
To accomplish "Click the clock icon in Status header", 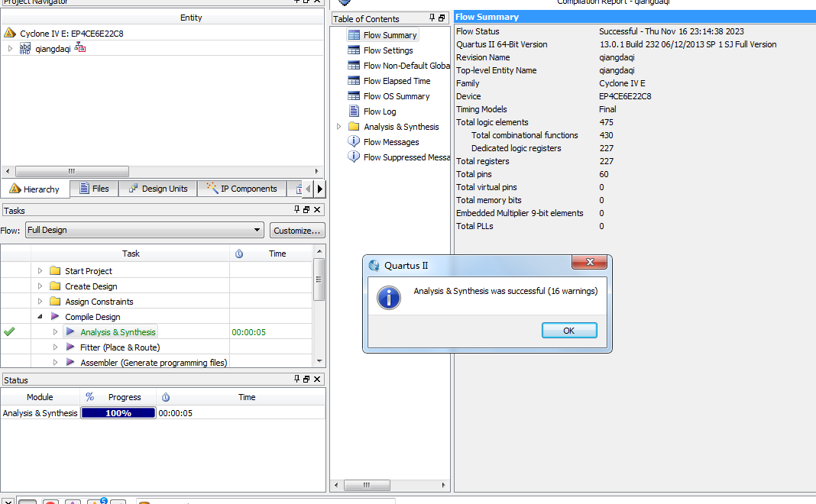I will click(x=166, y=397).
